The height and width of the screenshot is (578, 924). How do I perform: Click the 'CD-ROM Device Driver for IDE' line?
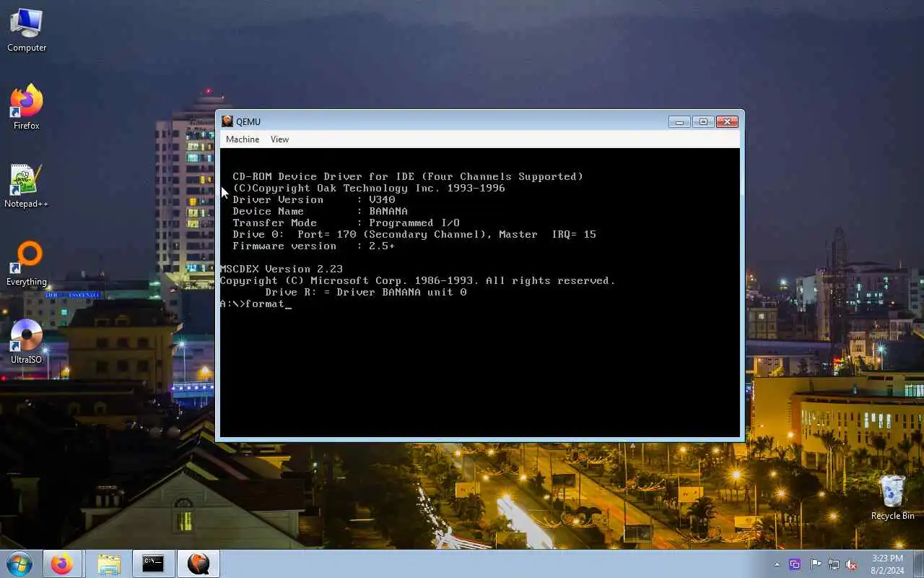tap(408, 176)
